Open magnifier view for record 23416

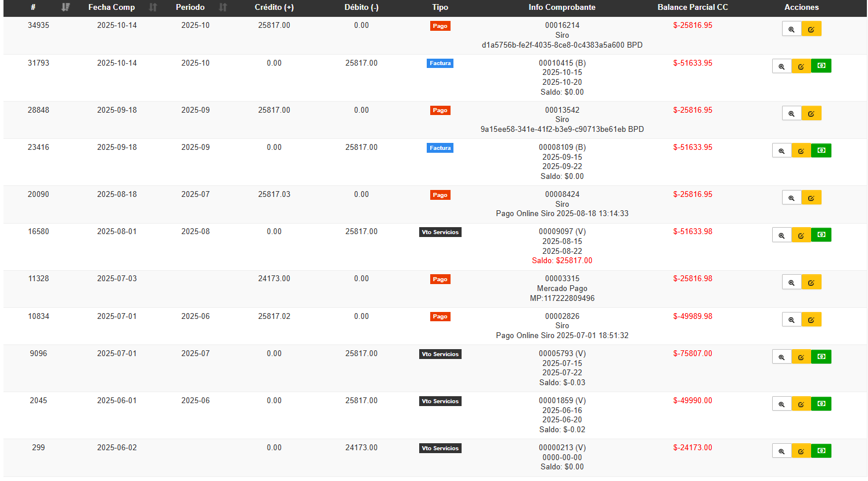(x=781, y=151)
